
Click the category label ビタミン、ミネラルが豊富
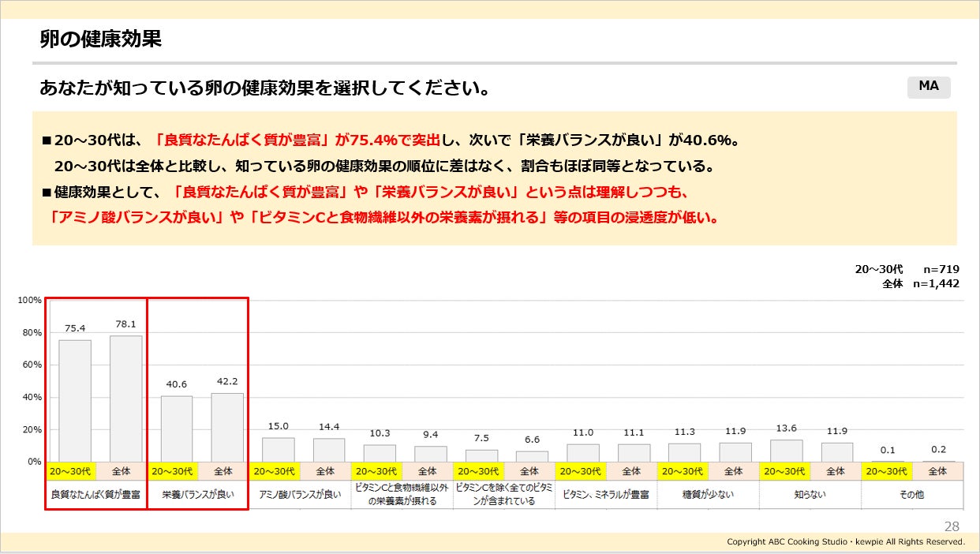click(606, 495)
